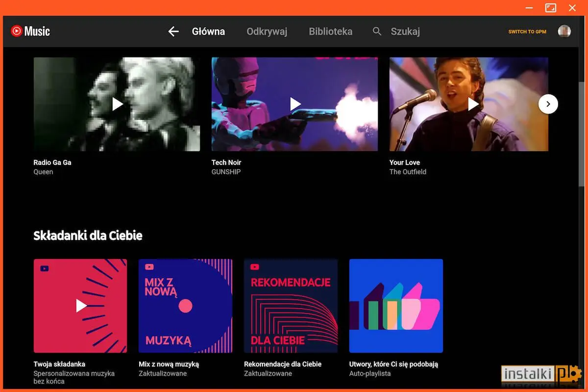Viewport: 588px width, 392px height.
Task: Play the Radio Ga Ga video
Action: coord(117,104)
